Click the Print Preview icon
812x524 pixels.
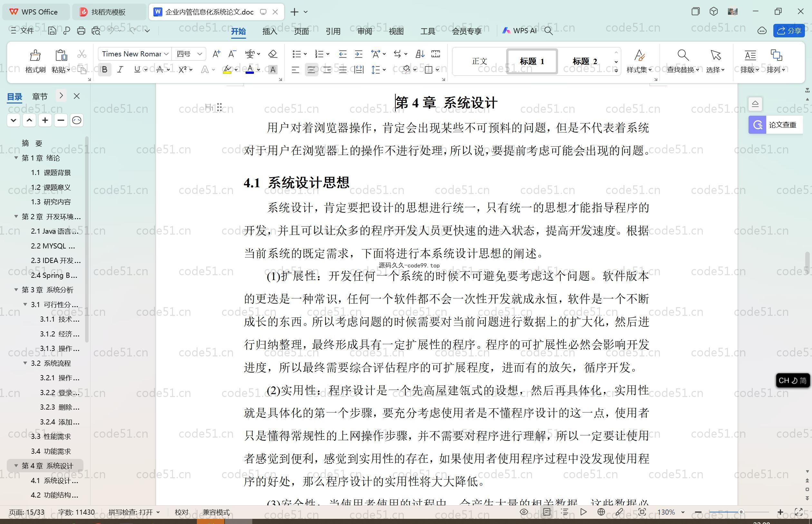click(x=96, y=31)
